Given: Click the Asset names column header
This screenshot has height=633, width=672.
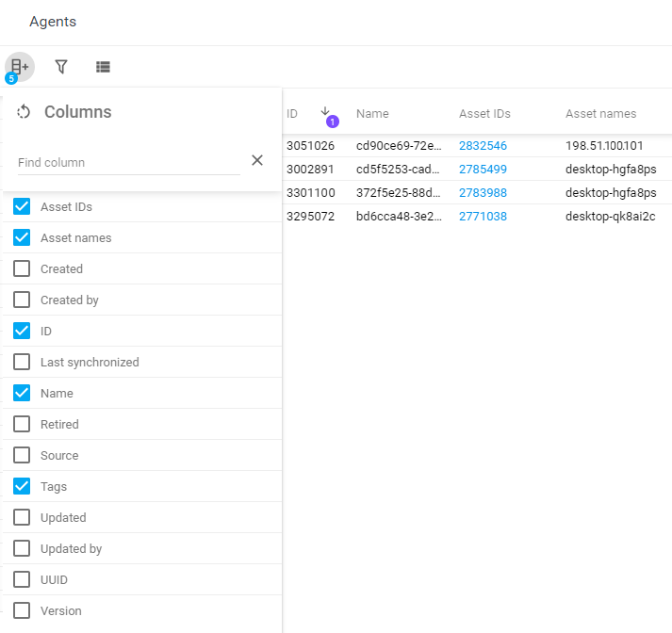Looking at the screenshot, I should click(x=600, y=114).
